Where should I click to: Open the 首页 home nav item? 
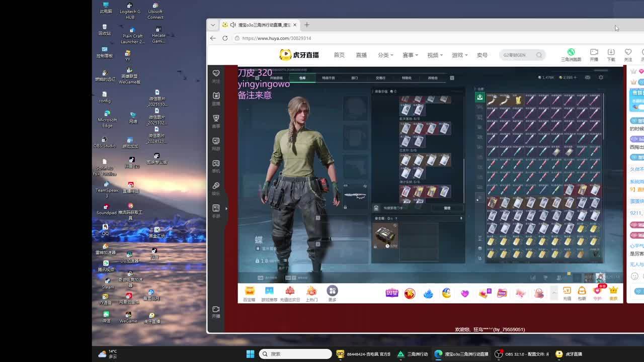point(339,55)
